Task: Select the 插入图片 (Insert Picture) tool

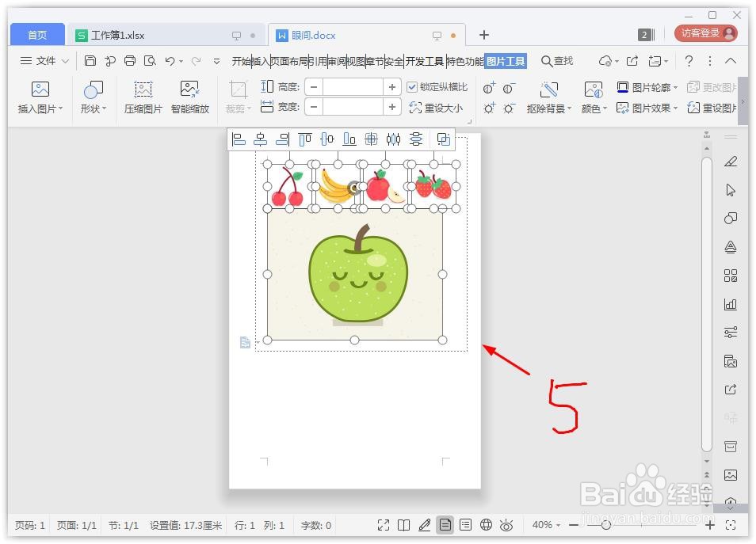Action: (40, 95)
